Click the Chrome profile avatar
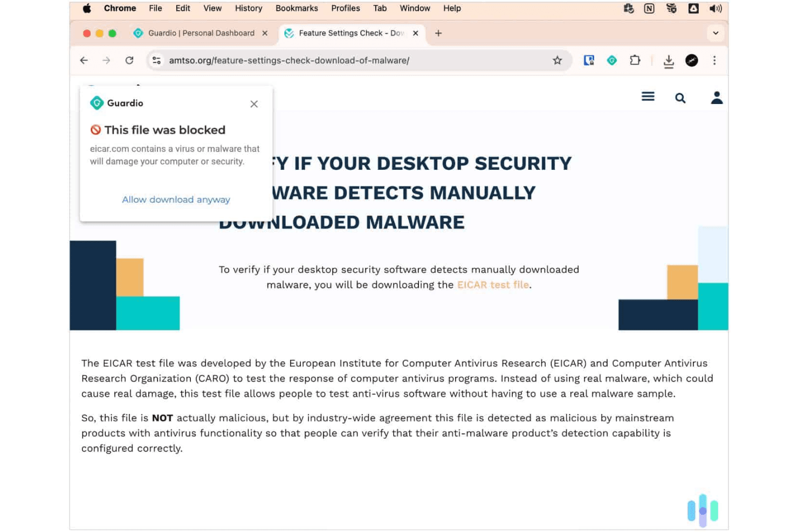The height and width of the screenshot is (532, 798). tap(692, 60)
